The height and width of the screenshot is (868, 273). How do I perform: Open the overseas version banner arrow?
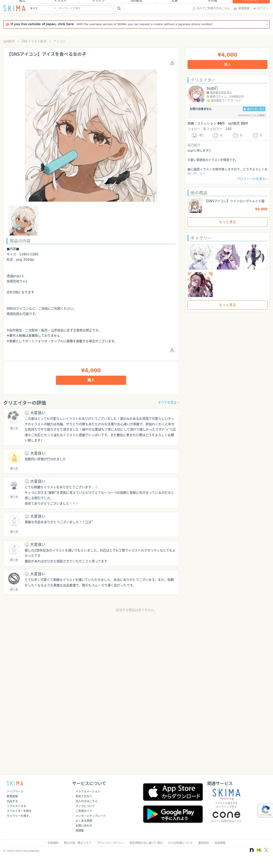267,24
